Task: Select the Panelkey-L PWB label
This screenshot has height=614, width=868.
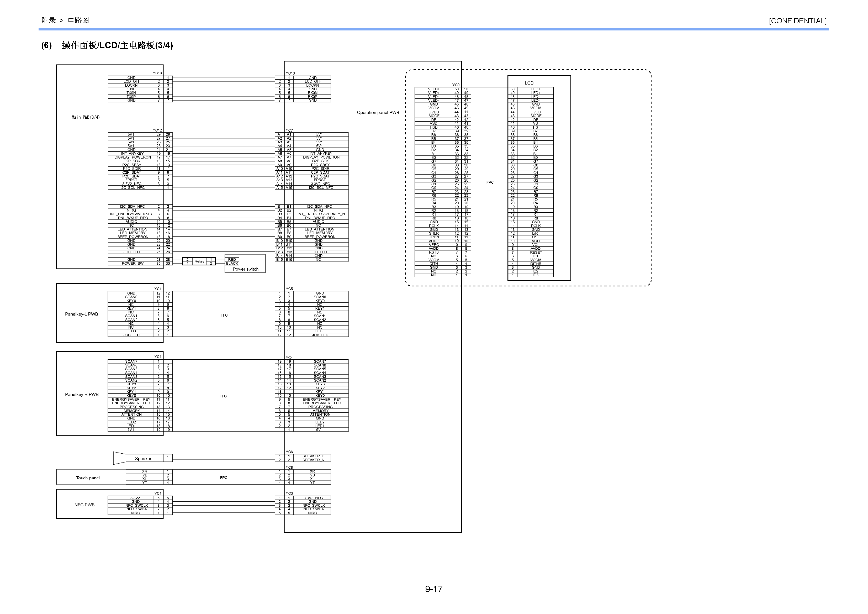Action: (81, 314)
